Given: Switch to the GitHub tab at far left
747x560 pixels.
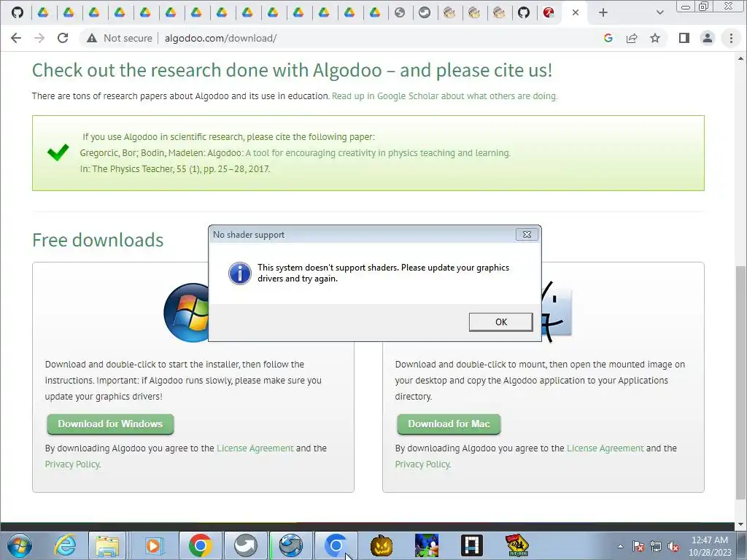Looking at the screenshot, I should pyautogui.click(x=18, y=13).
